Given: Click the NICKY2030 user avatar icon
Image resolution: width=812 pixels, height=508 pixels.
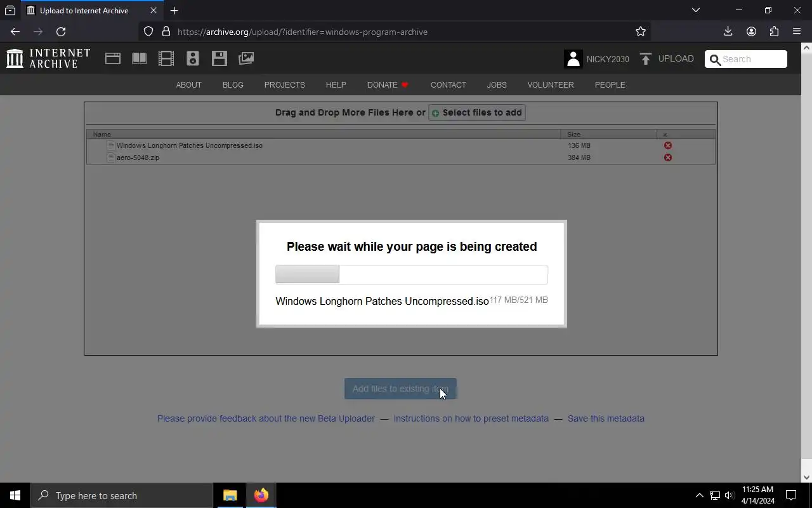Looking at the screenshot, I should (573, 59).
